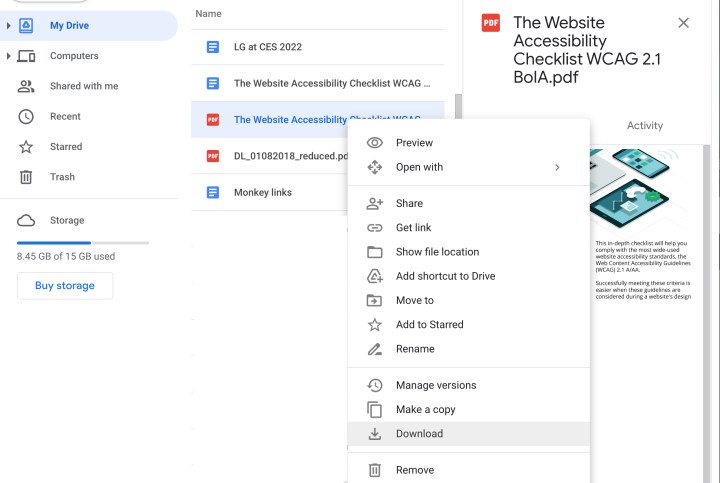
Task: Click the Recent clock icon
Action: tap(26, 117)
